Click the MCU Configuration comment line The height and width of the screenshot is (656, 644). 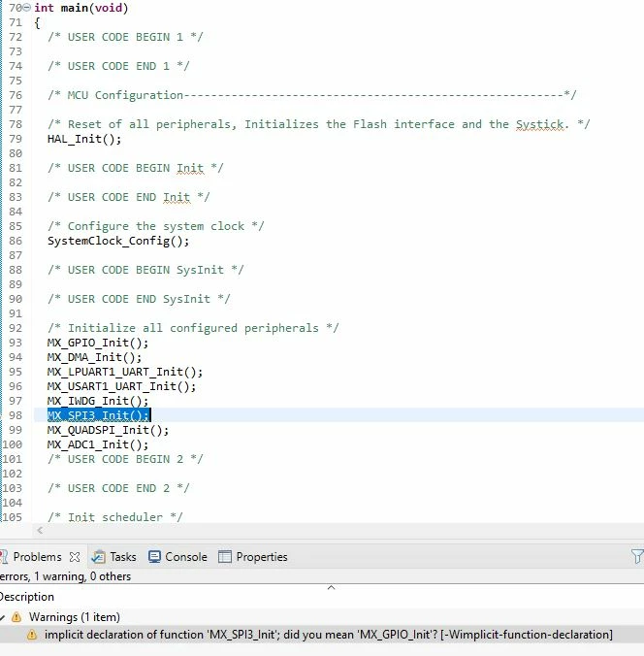tap(312, 95)
